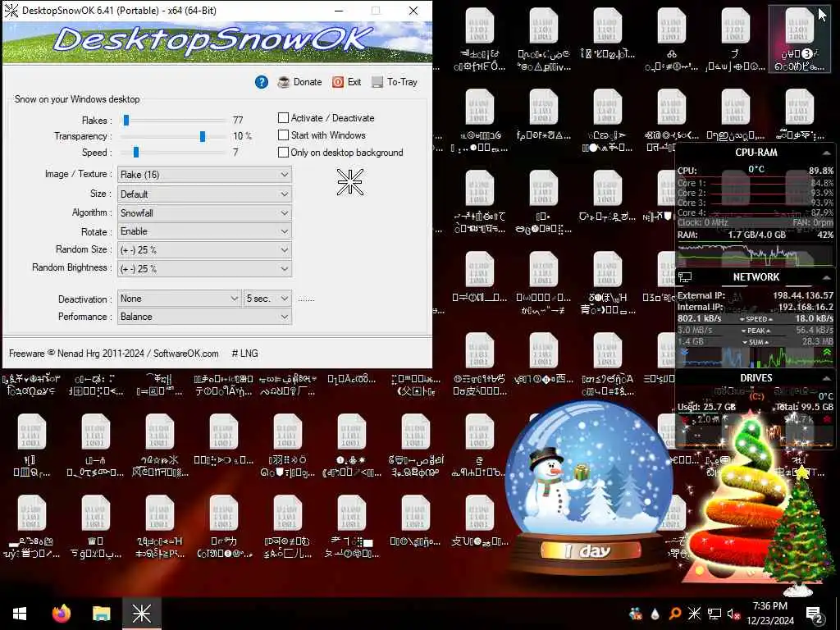The image size is (840, 630).
Task: Click the monitor icon in the NETWORK gadget
Action: tap(685, 277)
